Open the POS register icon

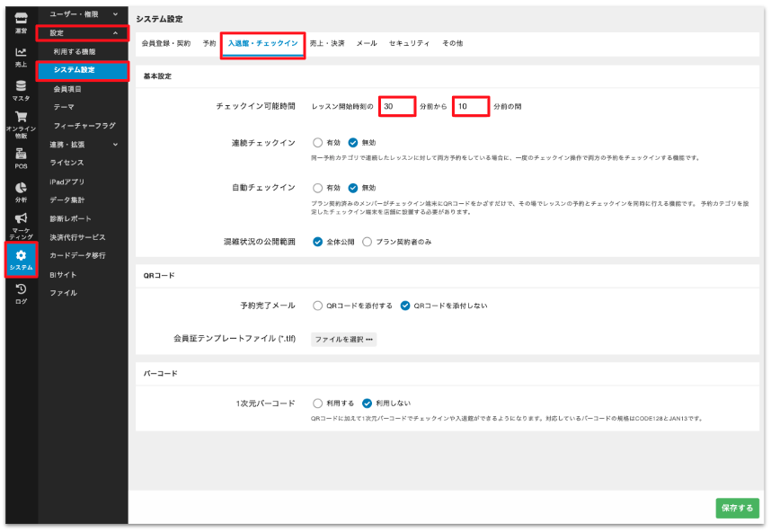point(21,159)
